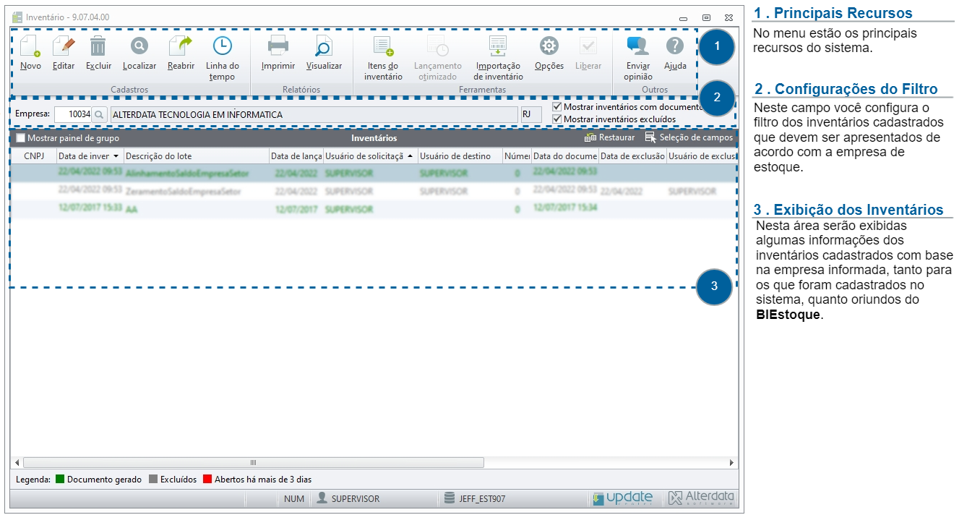Open Importação de inventário tool
The width and height of the screenshot is (980, 528).
[498, 48]
